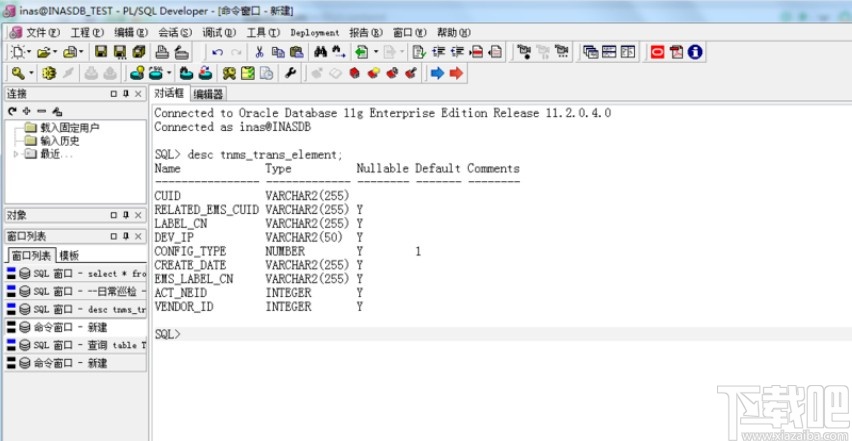Toggle the pin on 连接 panel
This screenshot has width=852, height=441.
126,94
